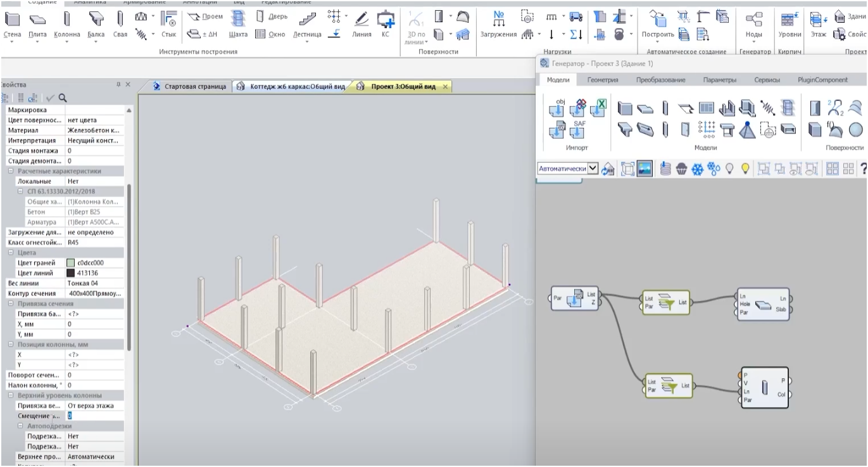Switch to the Геометрия tab

click(x=602, y=80)
